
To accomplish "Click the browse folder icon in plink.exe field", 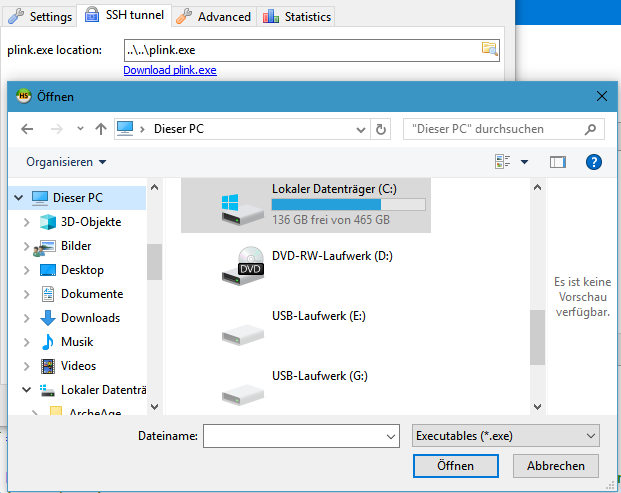I will click(490, 49).
